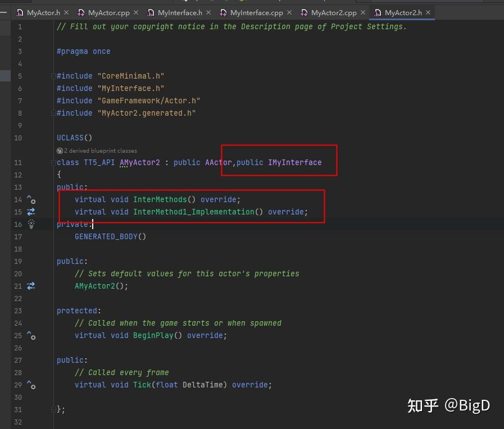Click the DeltaTime parameter name
This screenshot has width=504, height=429.
tap(202, 385)
